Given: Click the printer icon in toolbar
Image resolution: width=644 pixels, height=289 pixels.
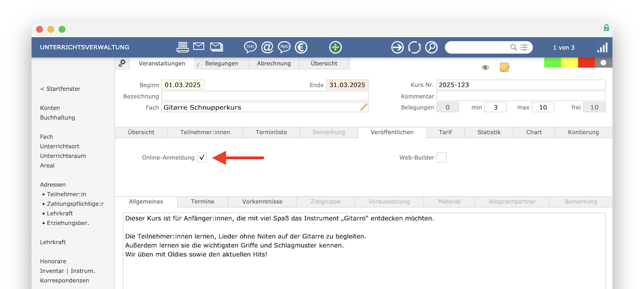Looking at the screenshot, I should (x=183, y=47).
